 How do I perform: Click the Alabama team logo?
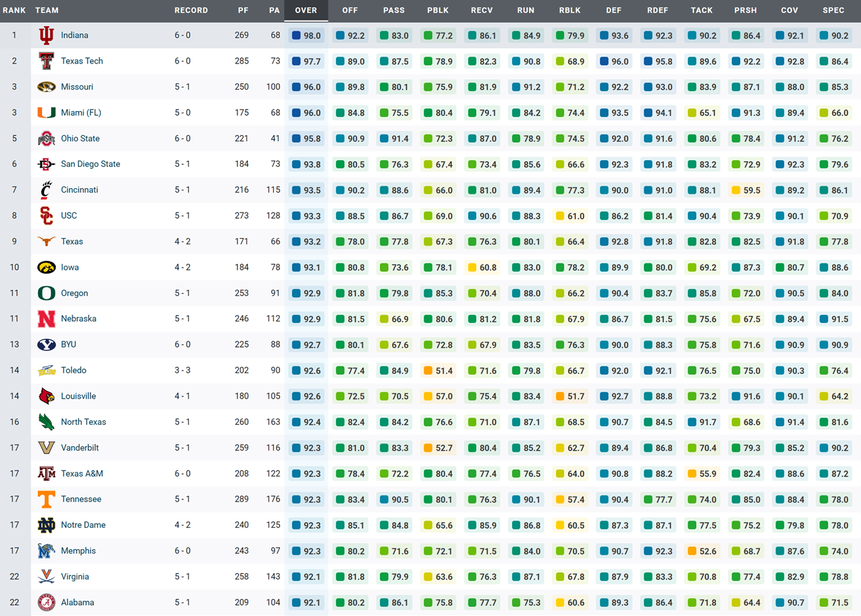pyautogui.click(x=46, y=603)
